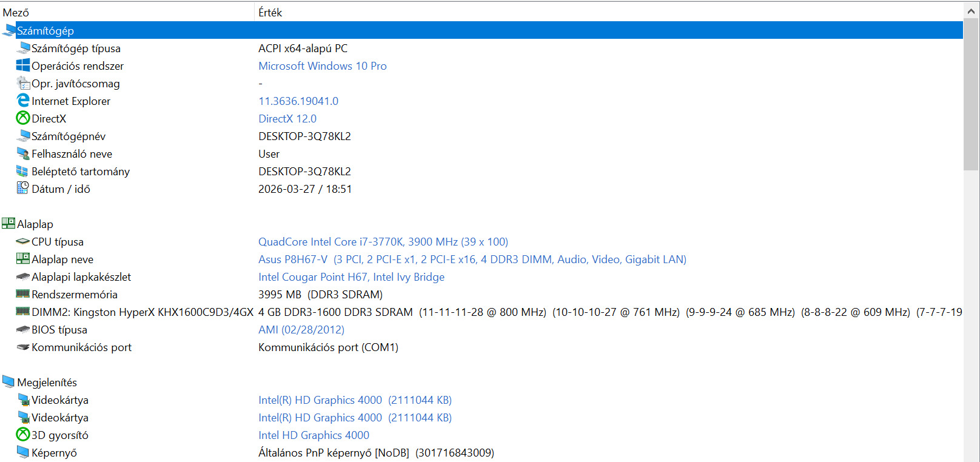
Task: Click the 3D gyorsító icon
Action: coord(23,435)
